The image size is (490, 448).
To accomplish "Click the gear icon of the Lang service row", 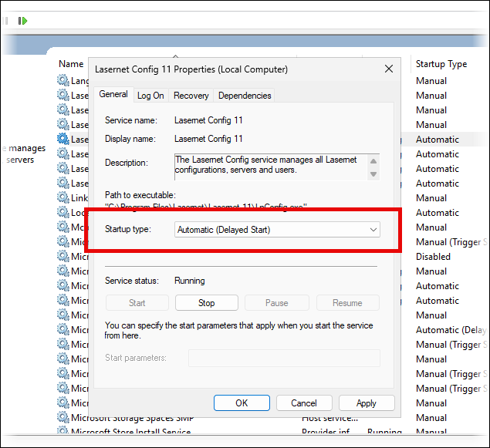I will pyautogui.click(x=63, y=80).
